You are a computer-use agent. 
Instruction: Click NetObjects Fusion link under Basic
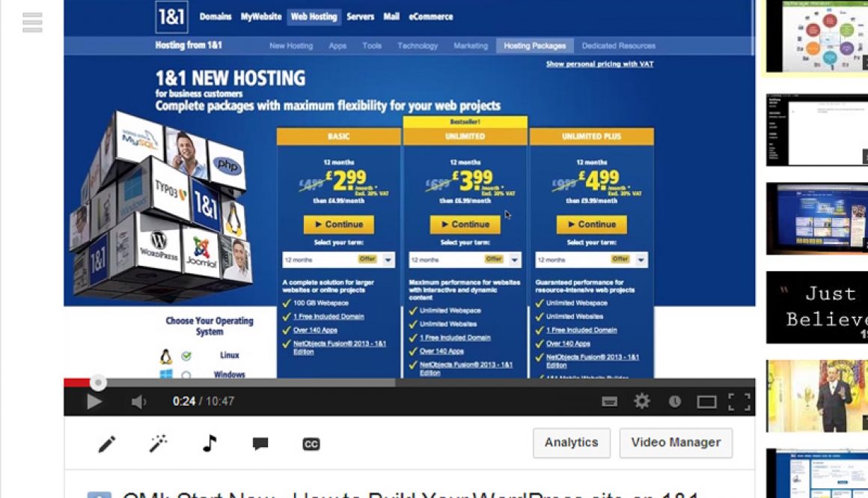(x=339, y=347)
